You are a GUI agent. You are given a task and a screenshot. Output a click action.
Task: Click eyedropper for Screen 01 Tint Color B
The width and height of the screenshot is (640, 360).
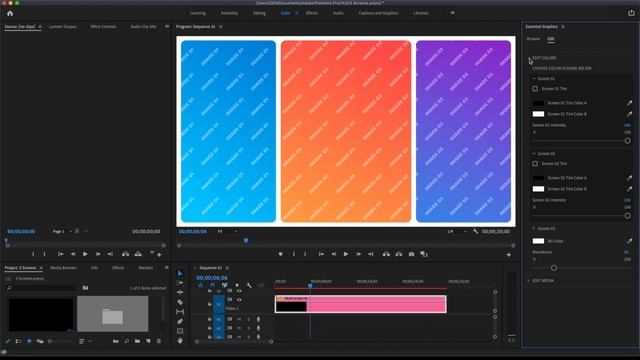[629, 114]
